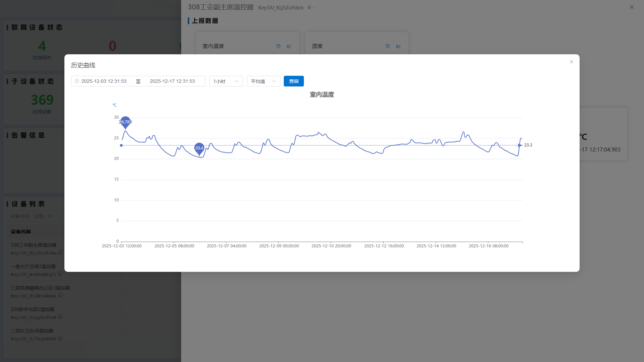
Task: Select 二层女卫生间温控器 in device list
Action: pyautogui.click(x=32, y=331)
